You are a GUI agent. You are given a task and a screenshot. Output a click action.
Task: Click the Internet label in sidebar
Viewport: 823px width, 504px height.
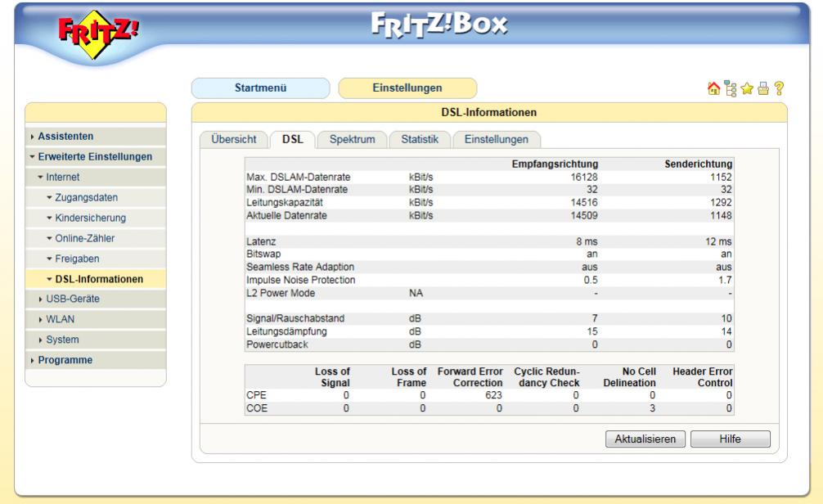[x=63, y=178]
